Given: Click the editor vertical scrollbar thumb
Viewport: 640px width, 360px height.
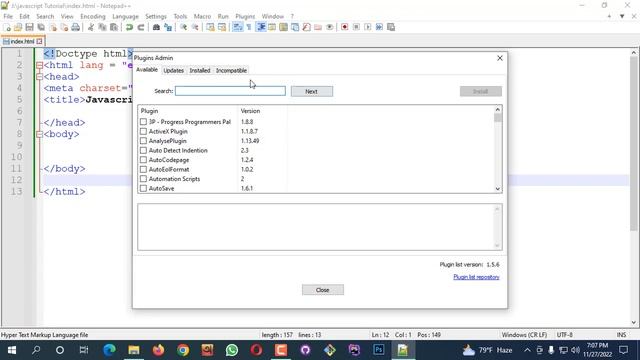Looking at the screenshot, I should (633, 143).
